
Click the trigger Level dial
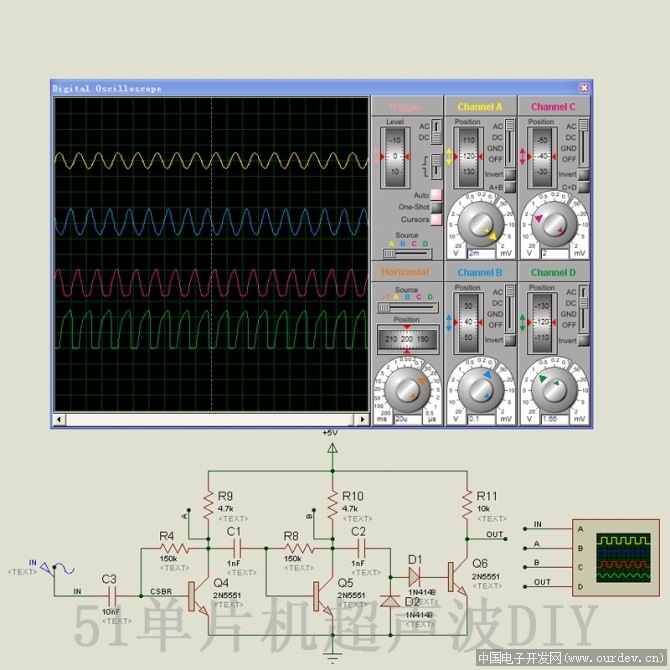click(x=394, y=157)
